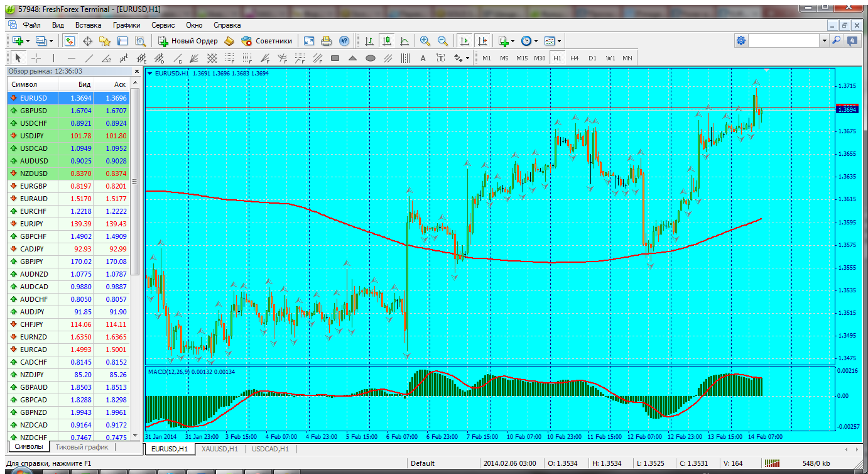Toggle the Market Watch window button
This screenshot has width=868, height=474.
coord(70,41)
